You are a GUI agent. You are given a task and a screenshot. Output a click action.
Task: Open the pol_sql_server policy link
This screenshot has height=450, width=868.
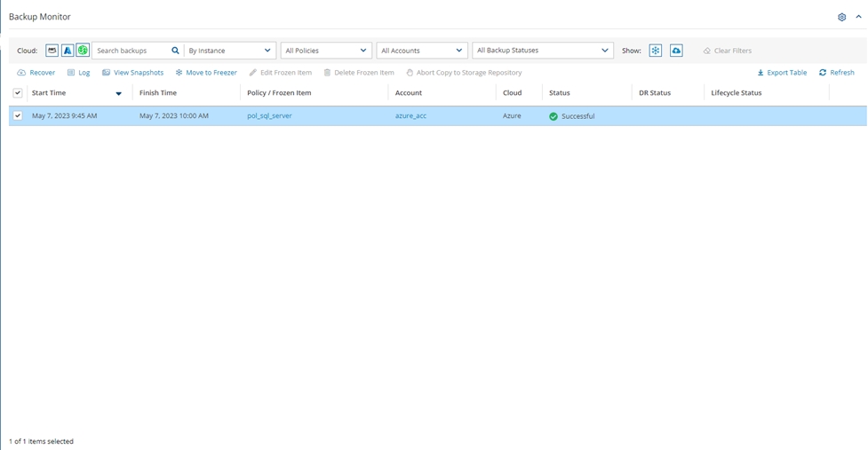pos(269,116)
